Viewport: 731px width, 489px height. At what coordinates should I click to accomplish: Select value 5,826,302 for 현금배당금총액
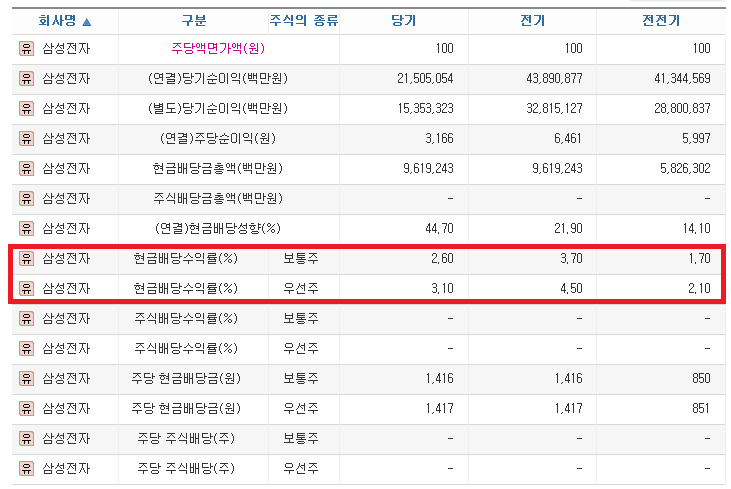click(685, 168)
